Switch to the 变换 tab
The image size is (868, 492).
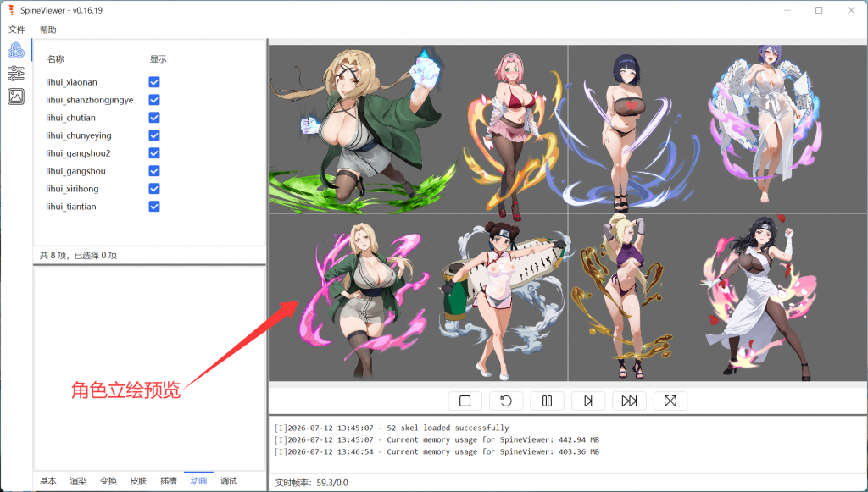click(108, 481)
